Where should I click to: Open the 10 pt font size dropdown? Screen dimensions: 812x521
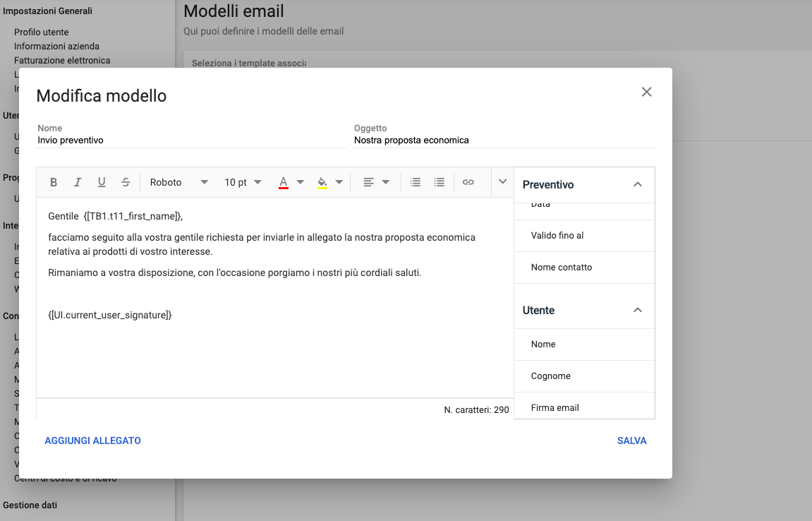[x=243, y=182]
